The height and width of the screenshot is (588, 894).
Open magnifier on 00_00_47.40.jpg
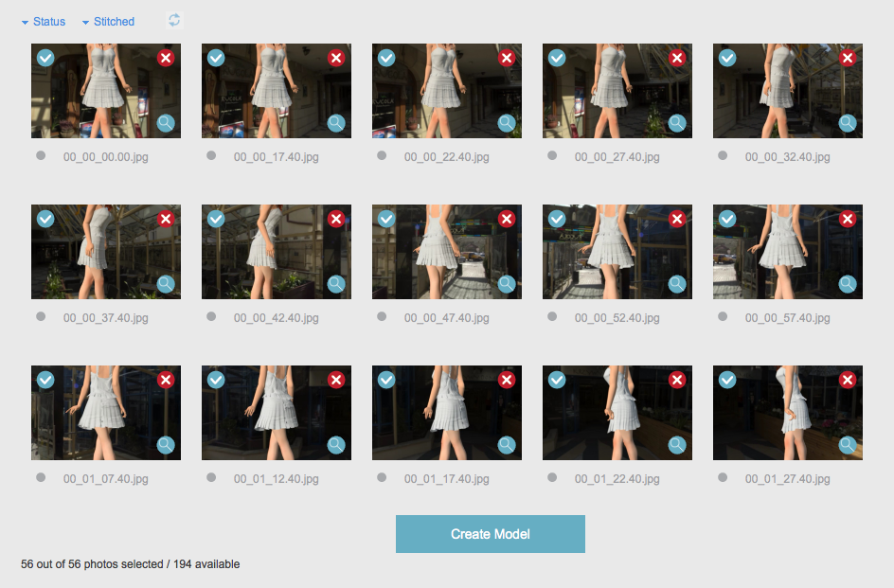(x=507, y=284)
